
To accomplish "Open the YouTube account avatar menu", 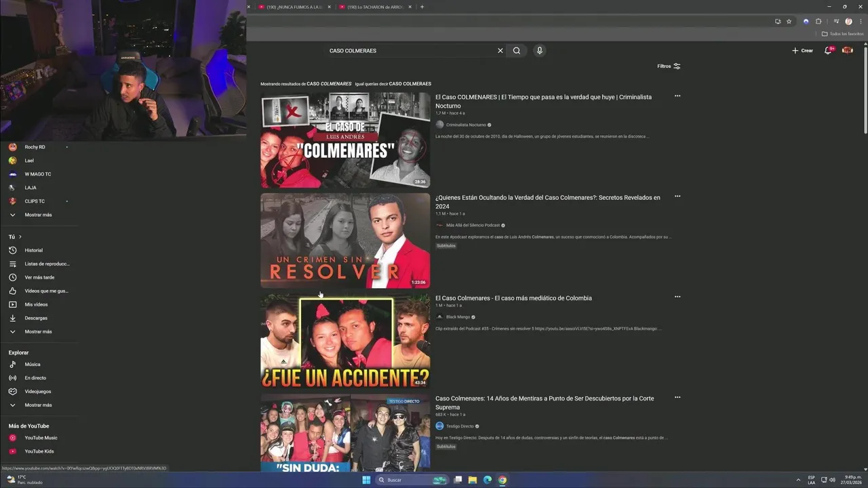I will (847, 50).
